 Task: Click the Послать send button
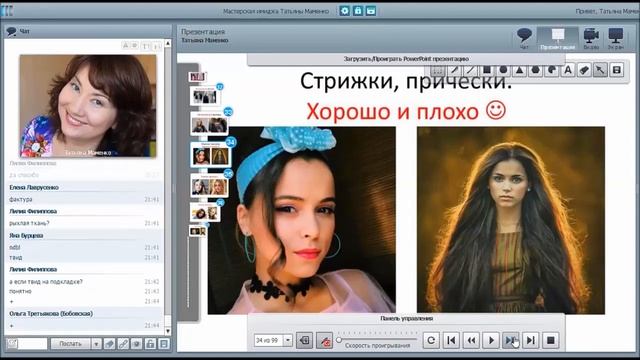(71, 344)
